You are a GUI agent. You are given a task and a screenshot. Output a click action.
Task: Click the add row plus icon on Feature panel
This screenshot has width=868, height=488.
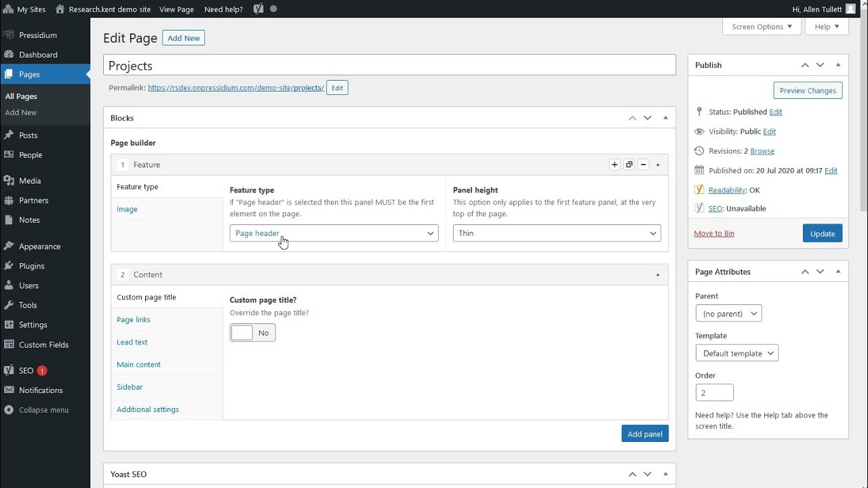tap(614, 165)
